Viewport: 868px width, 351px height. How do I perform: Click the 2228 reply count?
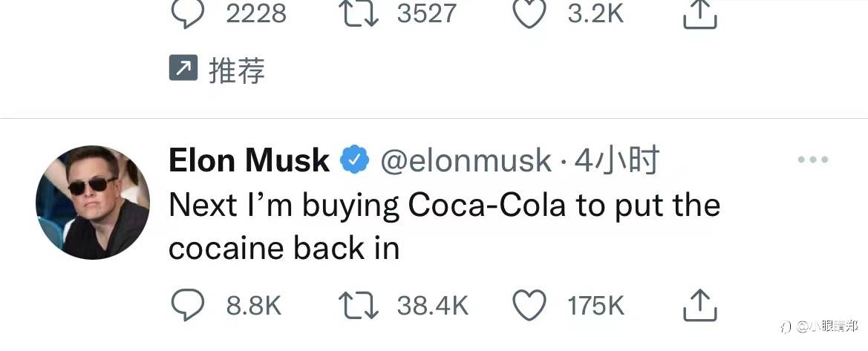pos(255,15)
